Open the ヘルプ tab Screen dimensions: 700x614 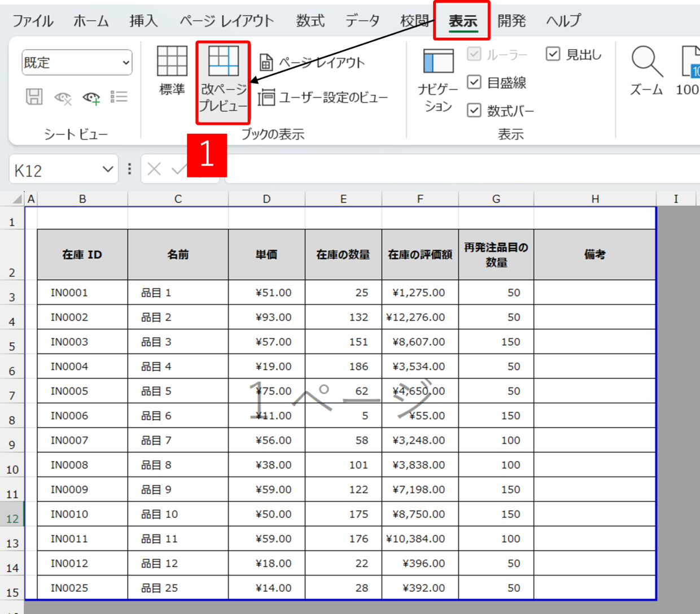click(563, 21)
